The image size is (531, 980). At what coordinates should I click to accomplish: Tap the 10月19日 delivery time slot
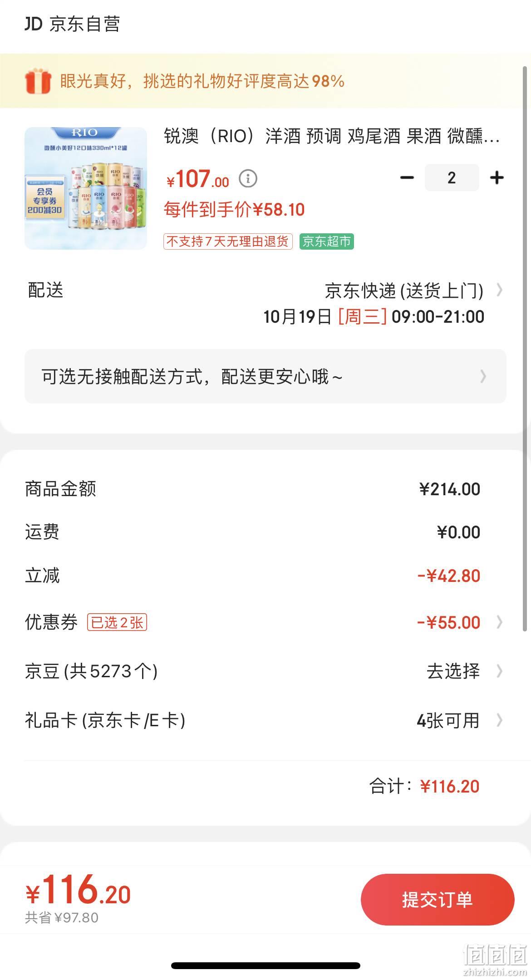click(374, 316)
